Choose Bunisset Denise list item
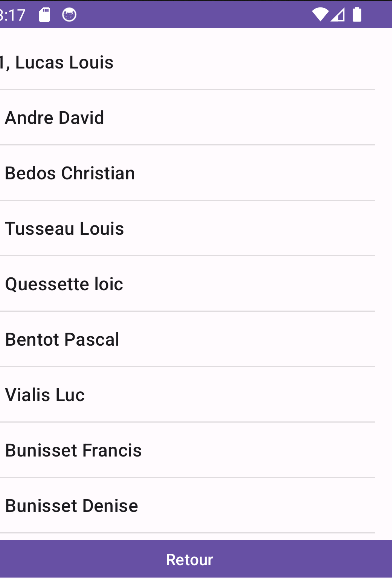This screenshot has width=392, height=579. tap(188, 505)
